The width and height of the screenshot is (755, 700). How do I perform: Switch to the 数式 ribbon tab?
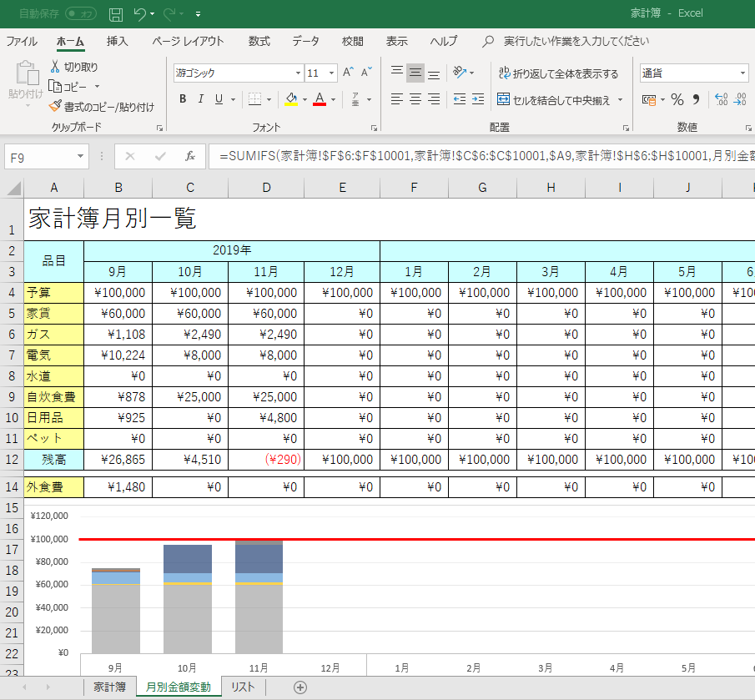click(x=259, y=42)
